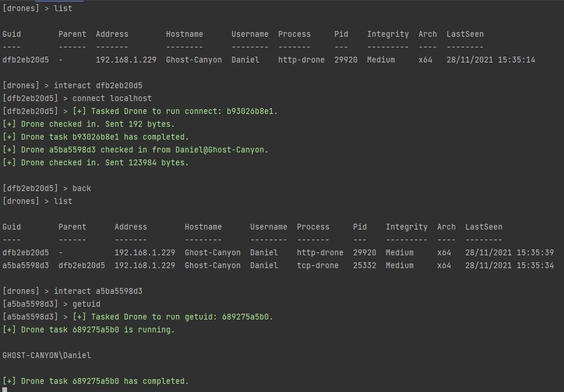Click 'Drone task 689275a5b0 has completed.' line
The height and width of the screenshot is (392, 564).
[95, 381]
